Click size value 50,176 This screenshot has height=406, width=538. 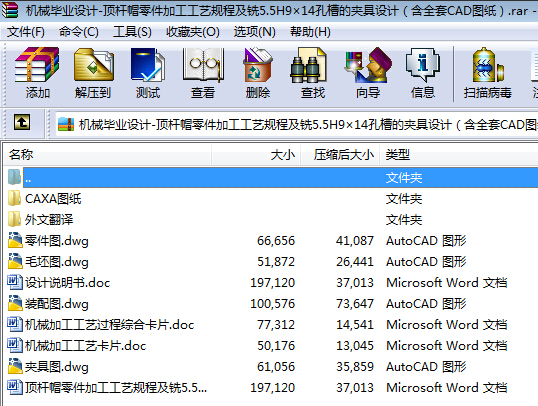click(276, 346)
